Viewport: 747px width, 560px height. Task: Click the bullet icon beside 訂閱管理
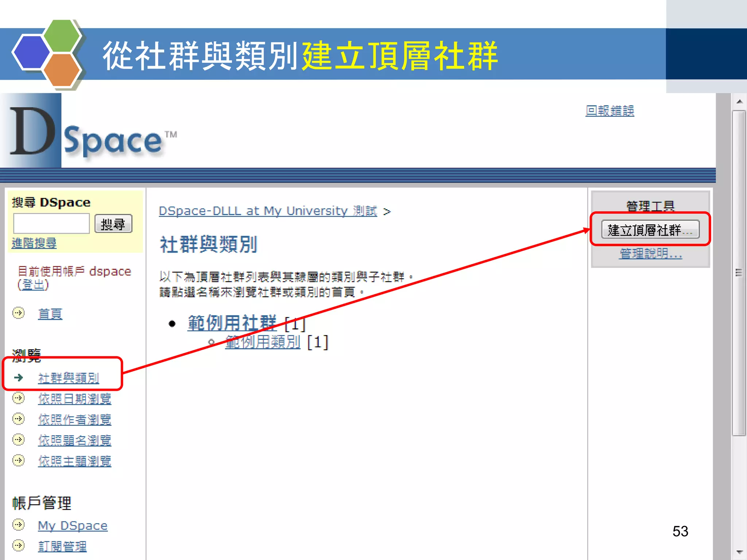click(x=19, y=545)
